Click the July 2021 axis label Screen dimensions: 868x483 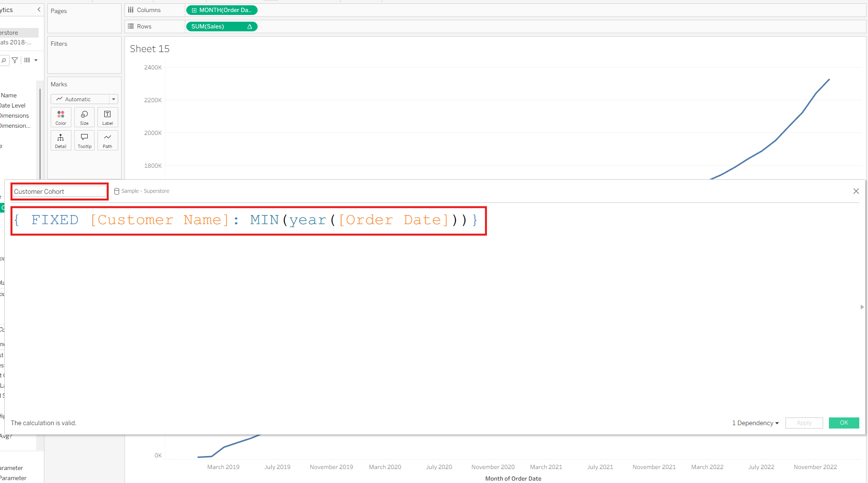pyautogui.click(x=600, y=467)
